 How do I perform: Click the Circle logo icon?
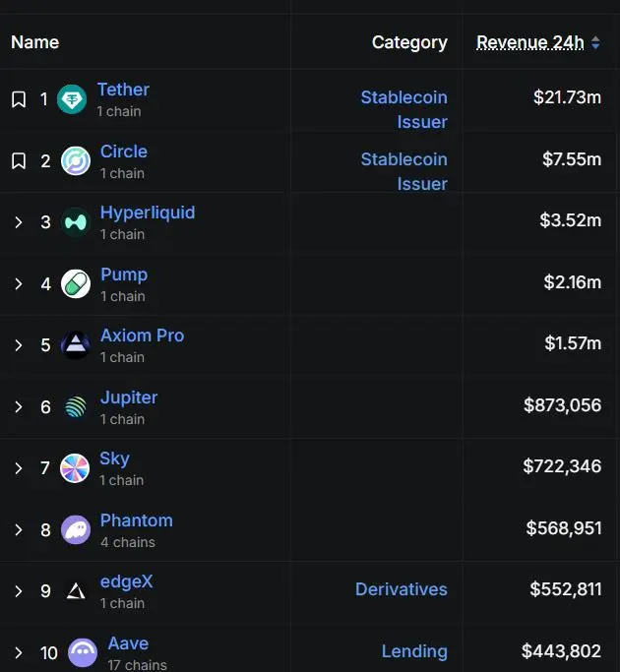click(x=76, y=161)
